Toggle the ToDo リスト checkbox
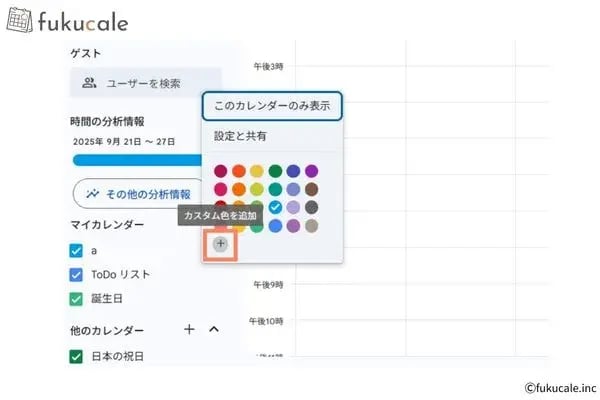Image resolution: width=600 pixels, height=400 pixels. [x=76, y=274]
